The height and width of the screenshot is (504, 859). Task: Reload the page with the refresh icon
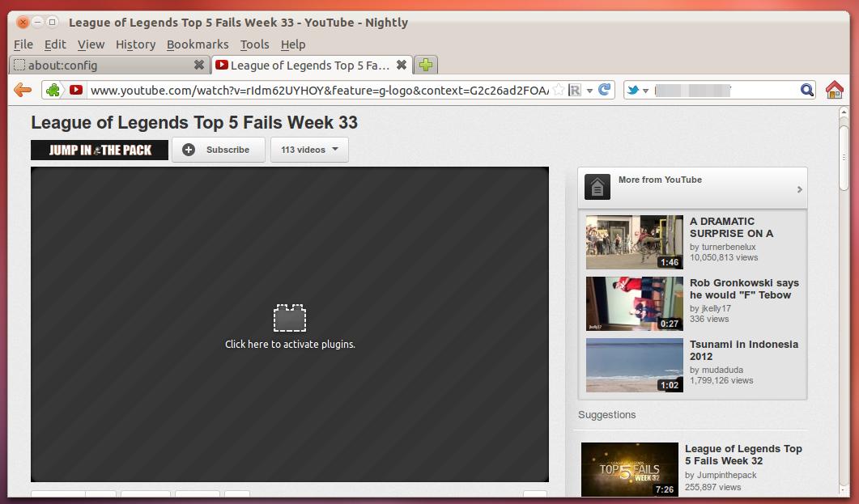[604, 90]
